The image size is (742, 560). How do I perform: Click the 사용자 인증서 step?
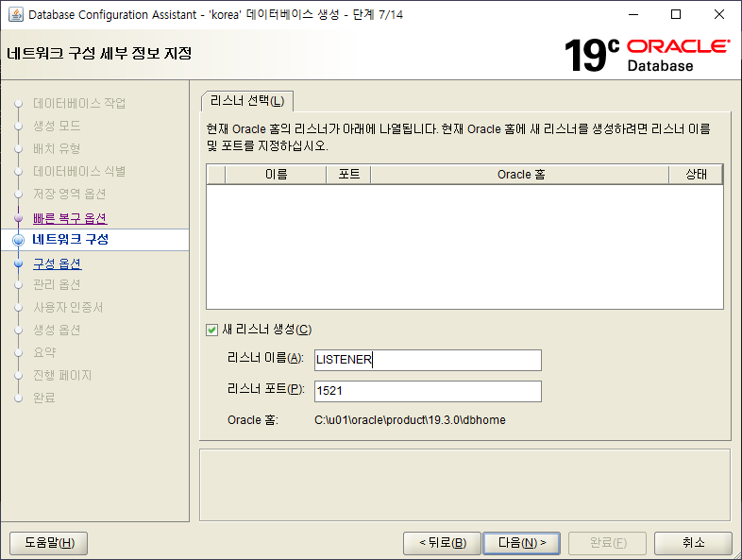(68, 308)
